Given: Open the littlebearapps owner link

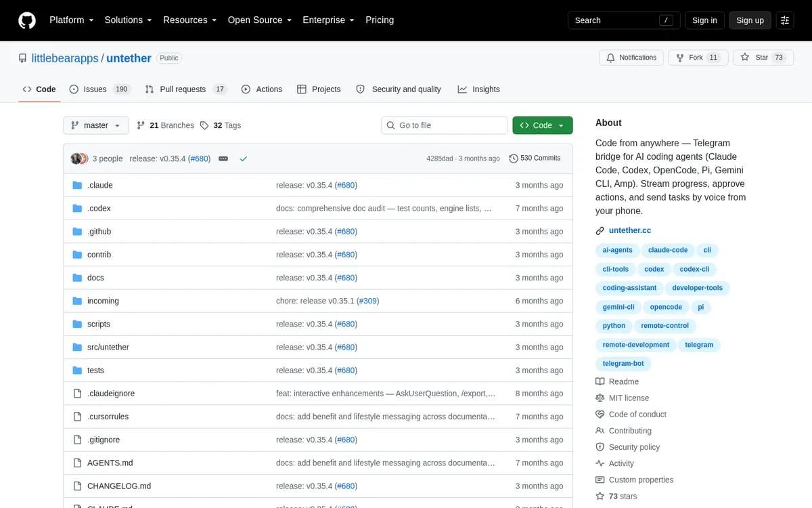Looking at the screenshot, I should pos(65,58).
